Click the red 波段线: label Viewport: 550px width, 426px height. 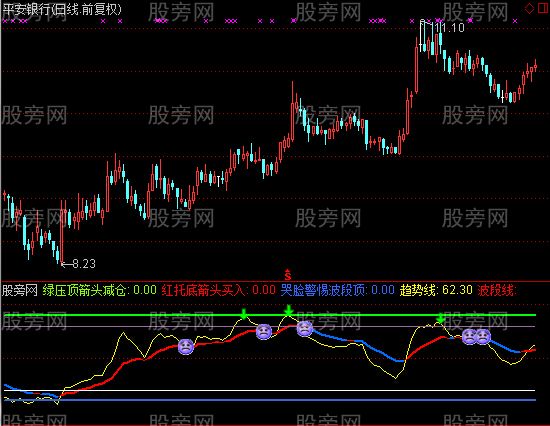pos(497,290)
